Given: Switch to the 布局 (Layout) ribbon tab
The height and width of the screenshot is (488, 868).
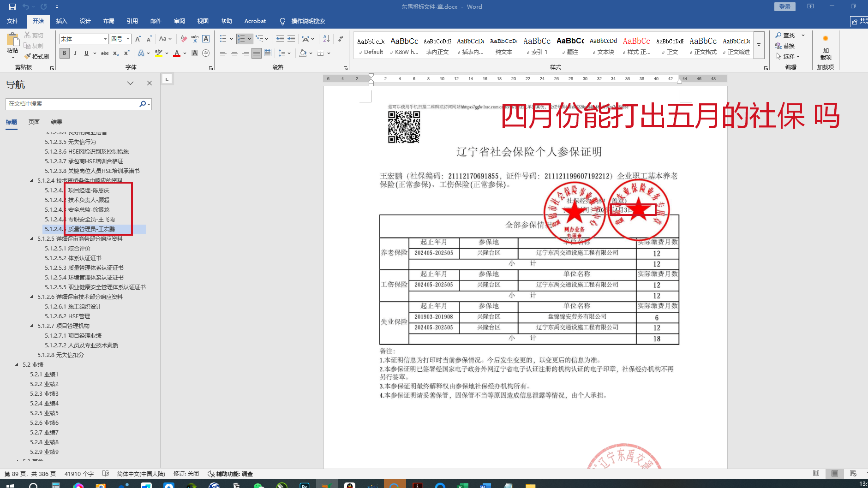Looking at the screenshot, I should pyautogui.click(x=108, y=21).
